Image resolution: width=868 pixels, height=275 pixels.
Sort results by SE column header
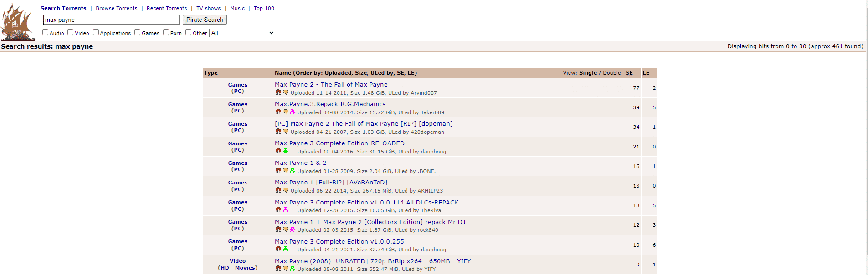click(629, 73)
